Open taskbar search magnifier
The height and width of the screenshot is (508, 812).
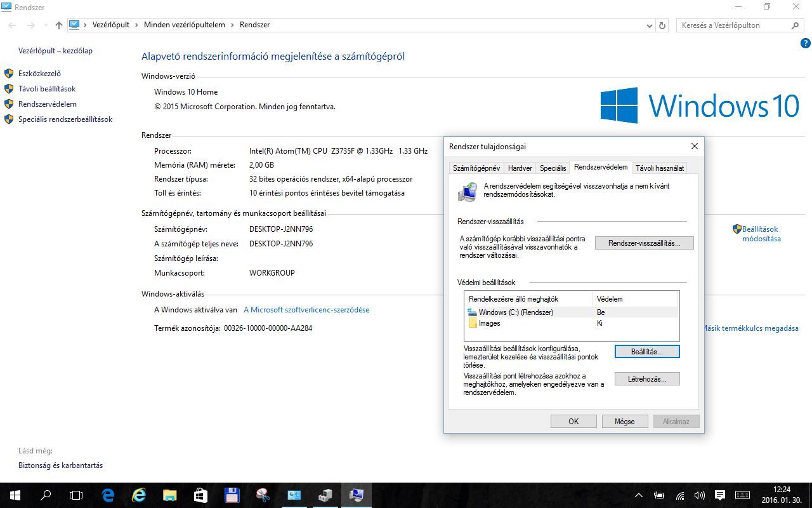pyautogui.click(x=46, y=495)
